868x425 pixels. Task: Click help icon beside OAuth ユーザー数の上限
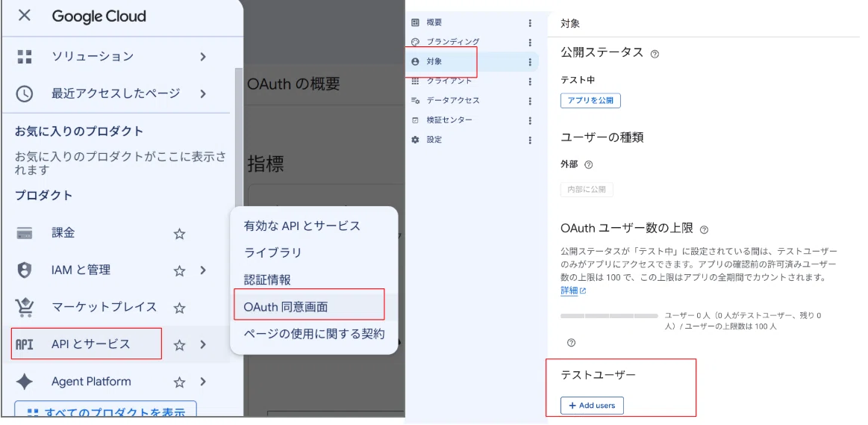[x=704, y=229]
